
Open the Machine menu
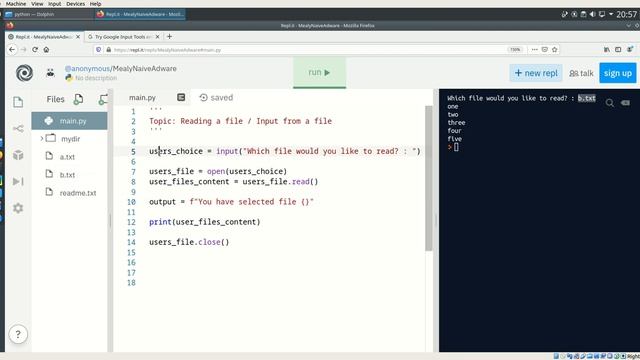tap(16, 4)
